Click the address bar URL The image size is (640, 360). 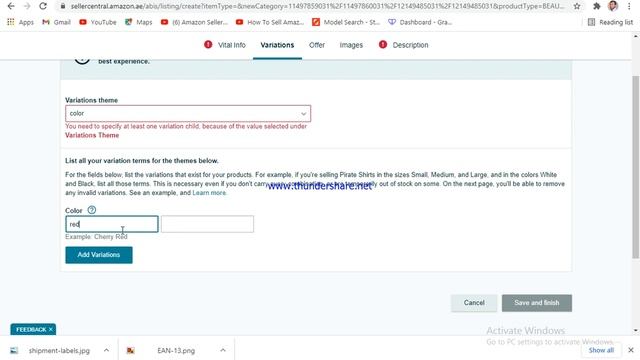tap(317, 6)
